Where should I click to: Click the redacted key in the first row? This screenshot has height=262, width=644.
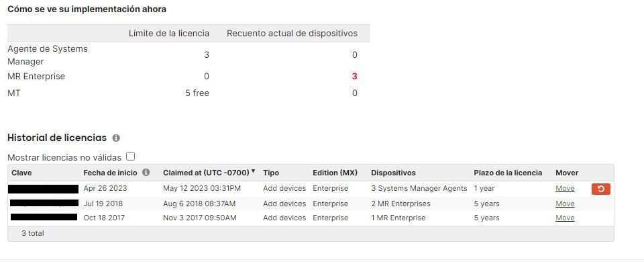43,189
